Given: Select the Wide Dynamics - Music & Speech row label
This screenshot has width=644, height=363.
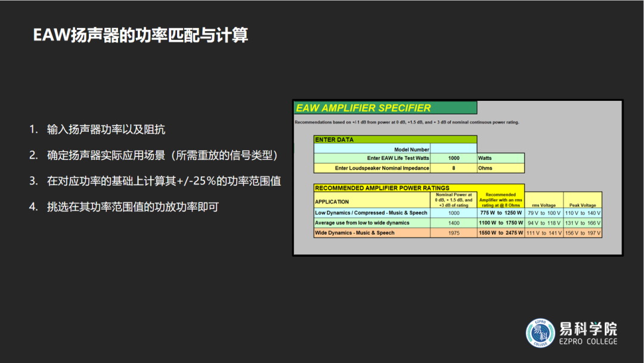Looking at the screenshot, I should pyautogui.click(x=355, y=233).
